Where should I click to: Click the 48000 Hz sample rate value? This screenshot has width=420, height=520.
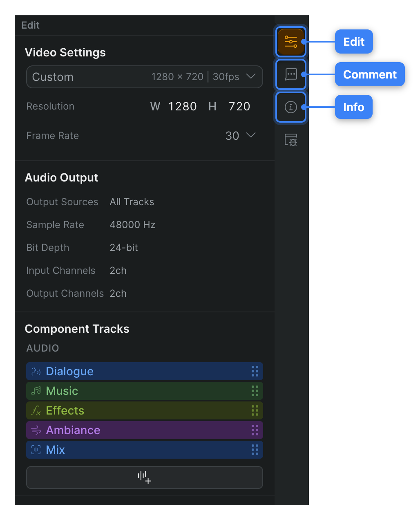coord(132,225)
